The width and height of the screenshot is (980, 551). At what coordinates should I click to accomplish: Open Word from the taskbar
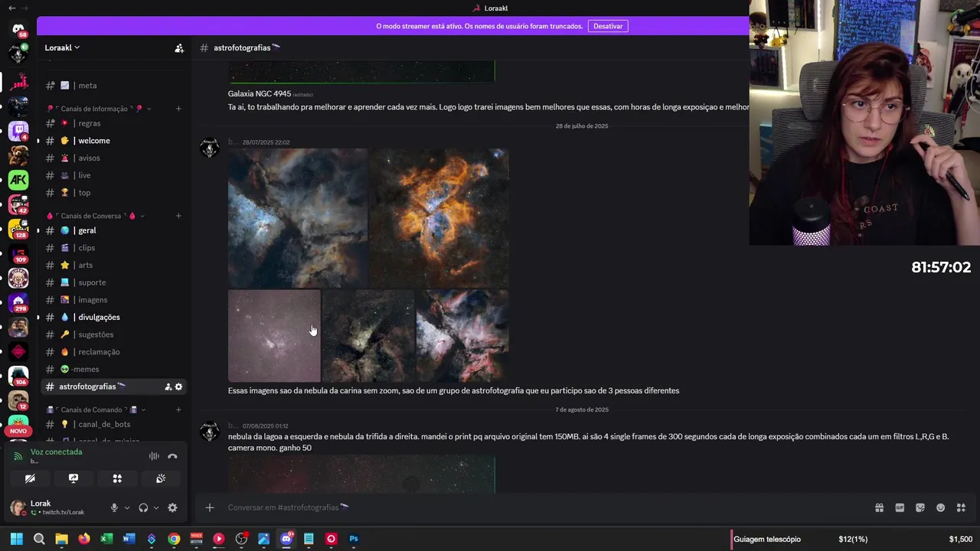point(129,539)
